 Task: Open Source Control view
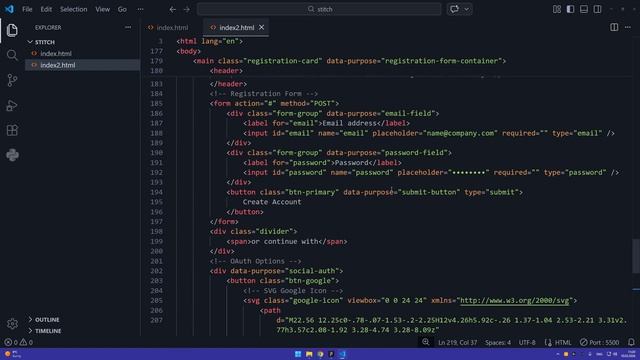click(12, 80)
